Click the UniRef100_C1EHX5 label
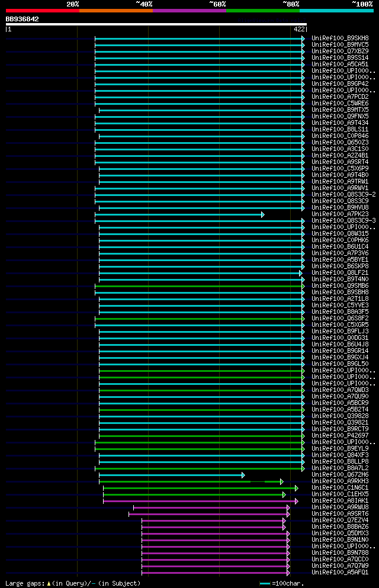 pyautogui.click(x=340, y=494)
